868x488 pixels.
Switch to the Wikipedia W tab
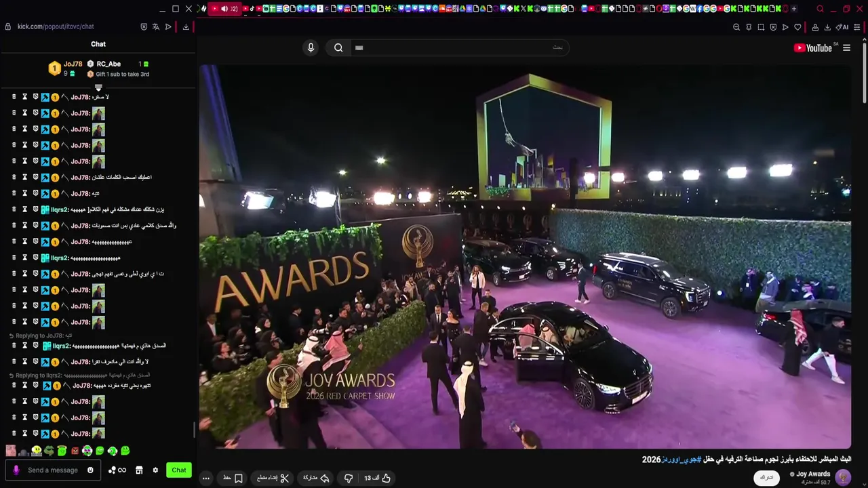tap(693, 9)
